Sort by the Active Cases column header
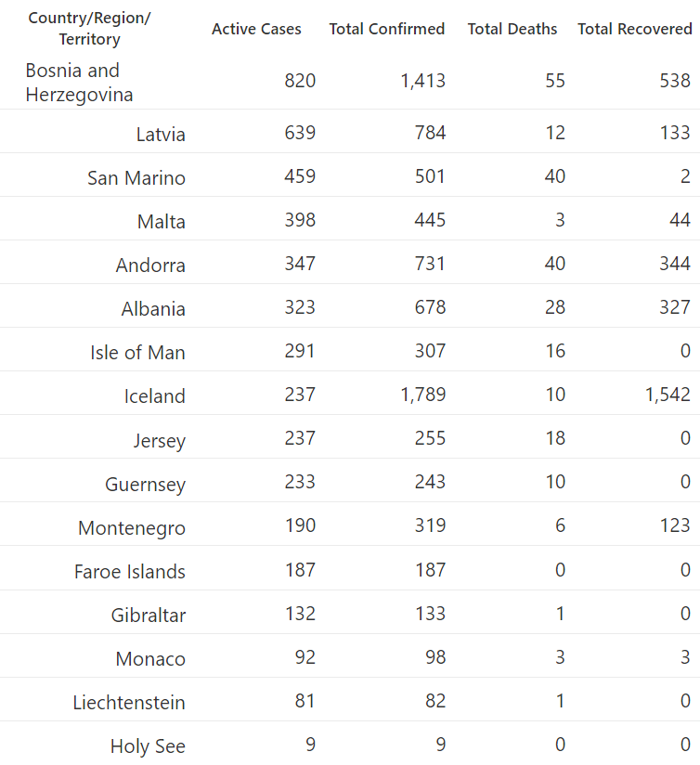Viewport: 700px width, 765px height. (256, 30)
